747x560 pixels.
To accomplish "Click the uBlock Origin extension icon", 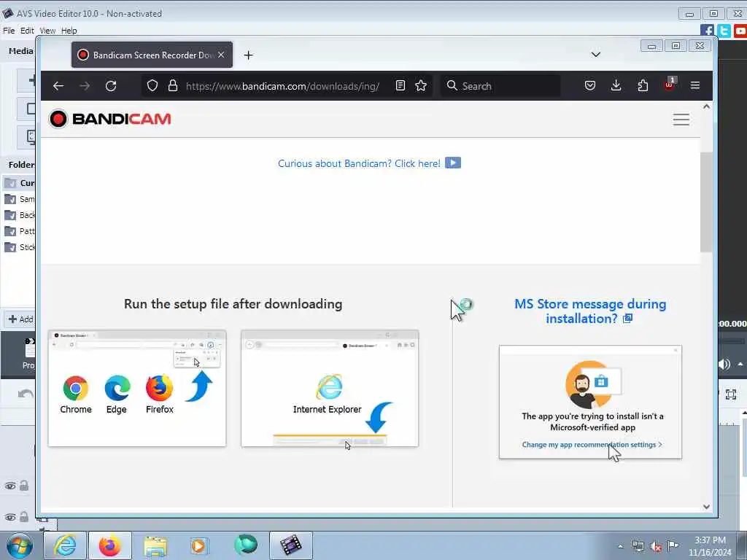I will [670, 85].
